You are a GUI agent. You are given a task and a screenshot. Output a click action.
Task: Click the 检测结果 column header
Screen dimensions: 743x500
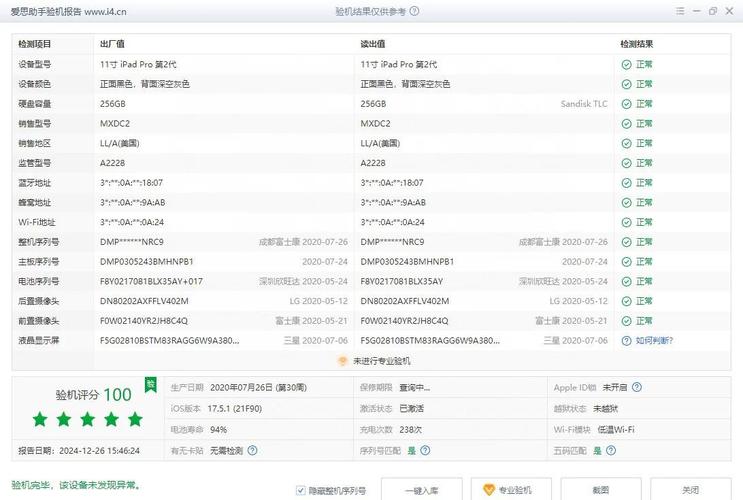[636, 44]
